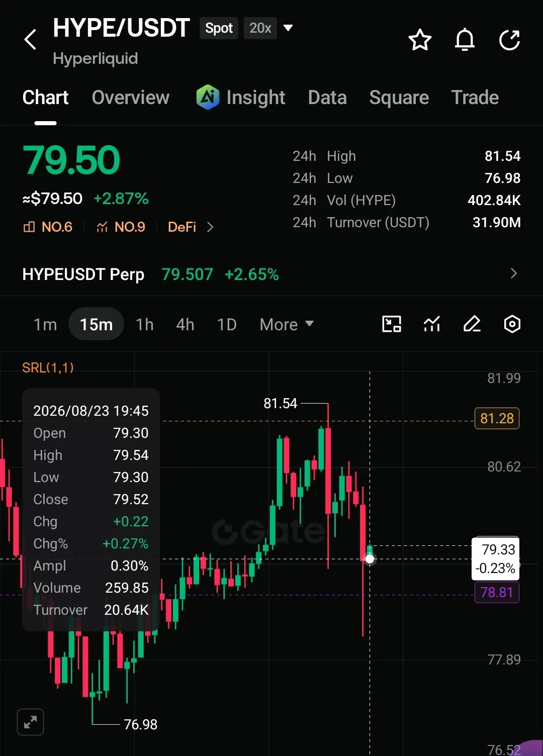Tap the share icon in header

(509, 40)
